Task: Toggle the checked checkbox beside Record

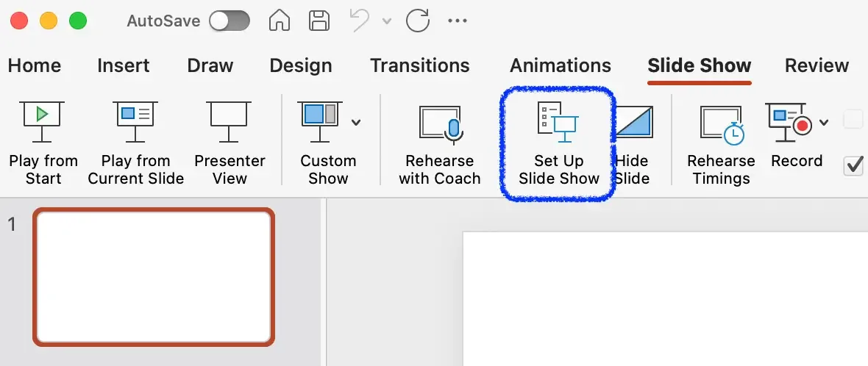Action: [x=853, y=165]
